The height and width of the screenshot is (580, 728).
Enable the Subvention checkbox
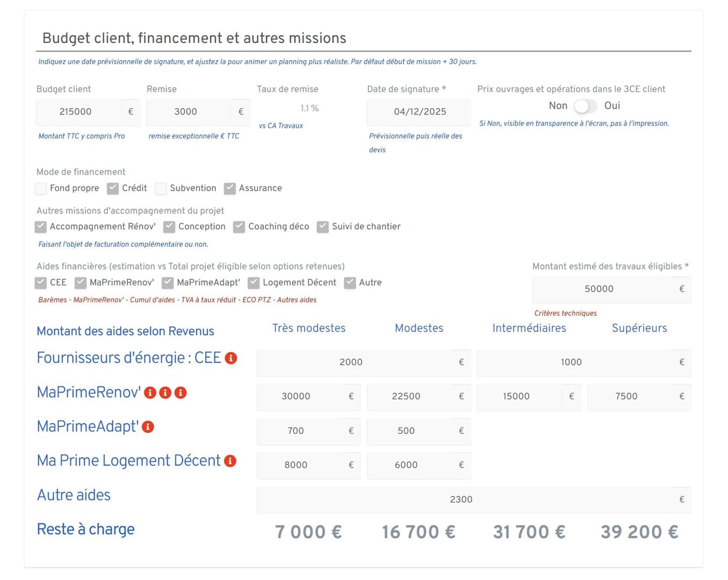161,188
